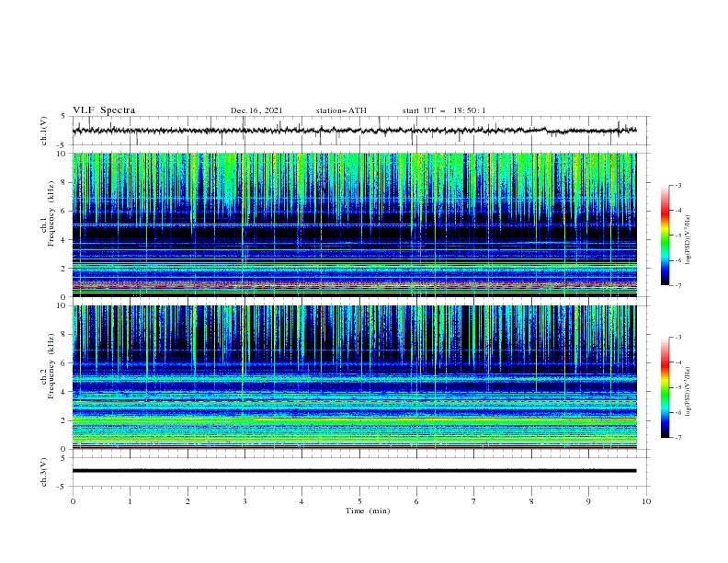This screenshot has height=563, width=728.
Task: Click the lower color scale bar for ch.2
Action: coord(665,387)
